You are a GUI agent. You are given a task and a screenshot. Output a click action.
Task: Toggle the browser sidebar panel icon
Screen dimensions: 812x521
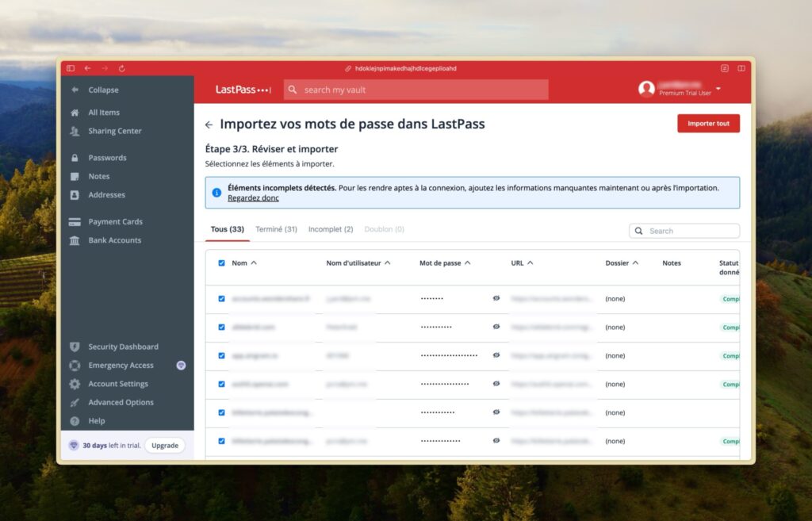pos(71,68)
